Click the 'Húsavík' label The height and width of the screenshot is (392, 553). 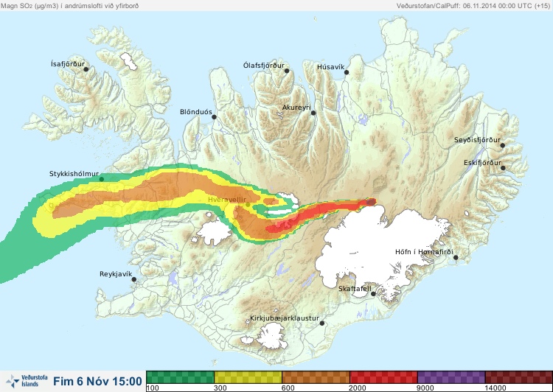click(330, 66)
